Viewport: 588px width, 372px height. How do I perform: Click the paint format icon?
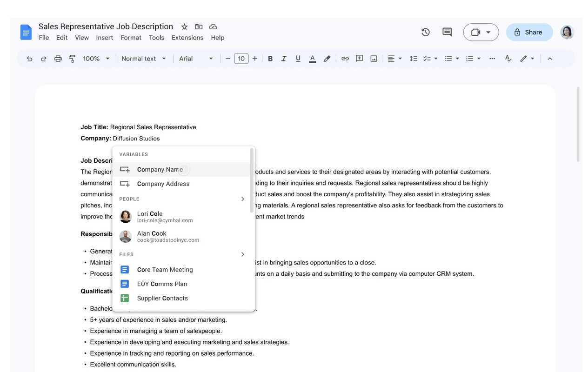(72, 59)
